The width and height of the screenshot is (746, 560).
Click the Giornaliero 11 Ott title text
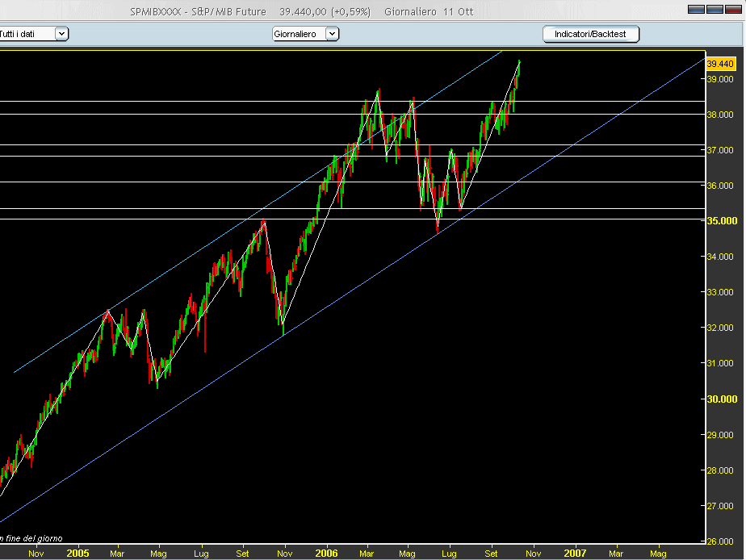[x=429, y=12]
